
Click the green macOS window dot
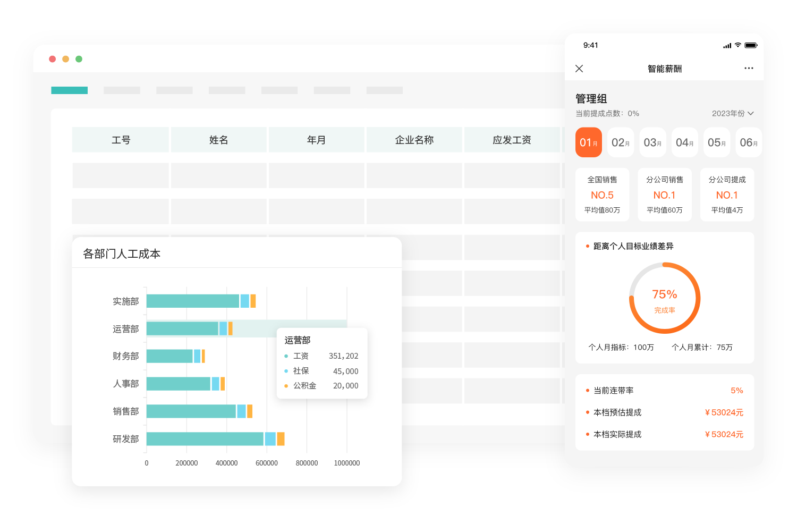tap(79, 59)
